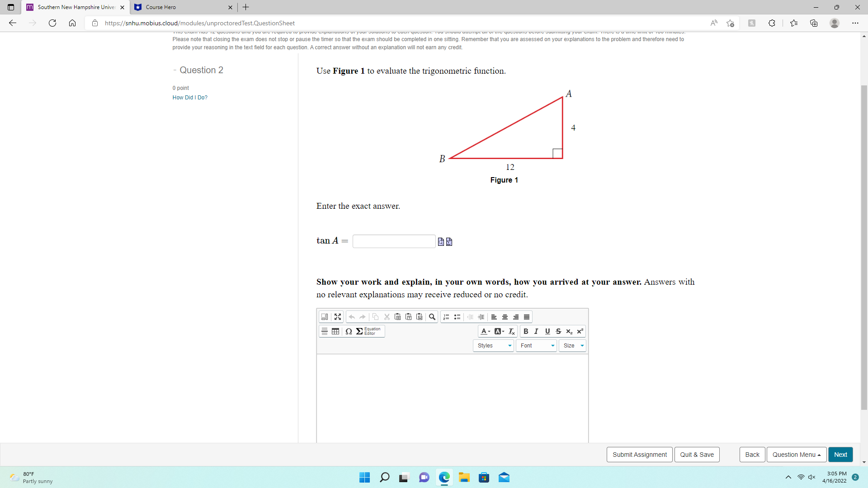868x488 pixels.
Task: Click the tan A answer input field
Action: 394,241
